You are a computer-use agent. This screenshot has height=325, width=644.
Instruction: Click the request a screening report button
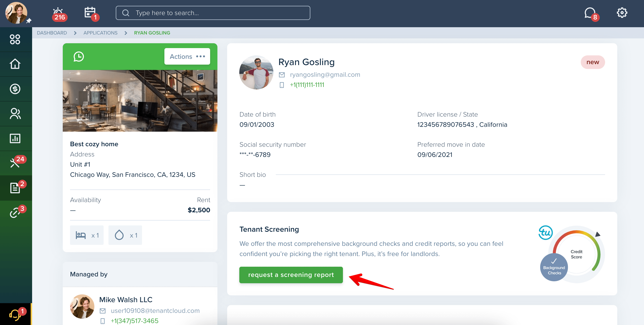pos(291,275)
